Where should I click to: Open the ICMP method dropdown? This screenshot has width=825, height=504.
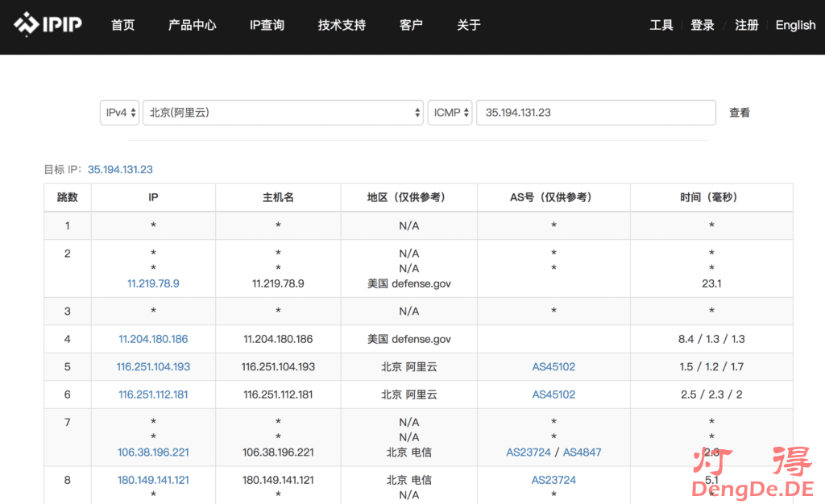(450, 113)
